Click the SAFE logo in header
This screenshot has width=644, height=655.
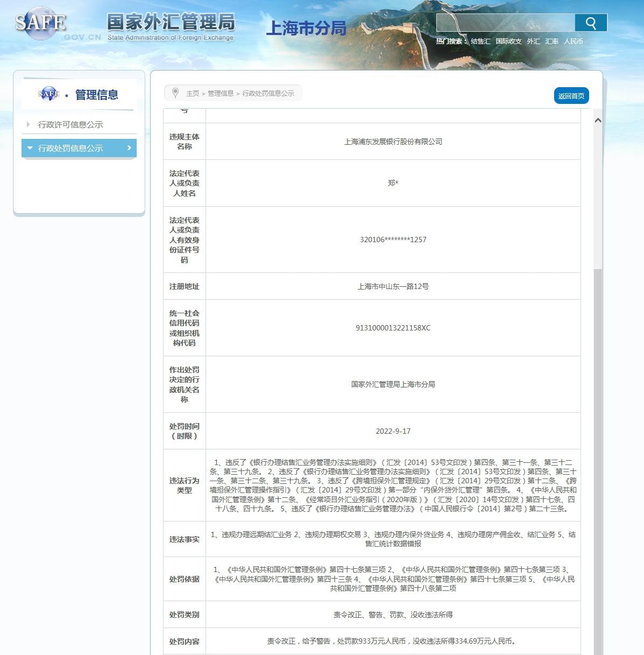[x=40, y=23]
